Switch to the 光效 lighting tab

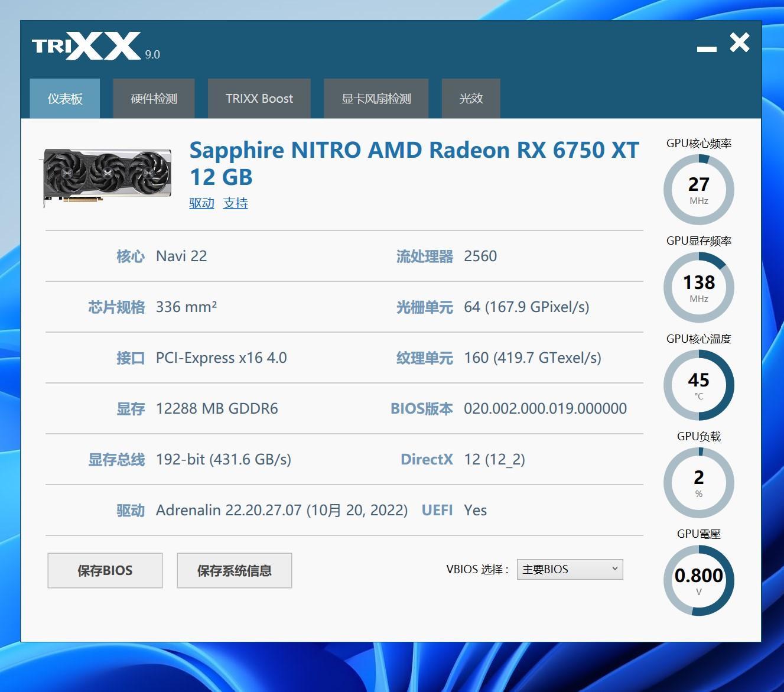click(x=471, y=99)
